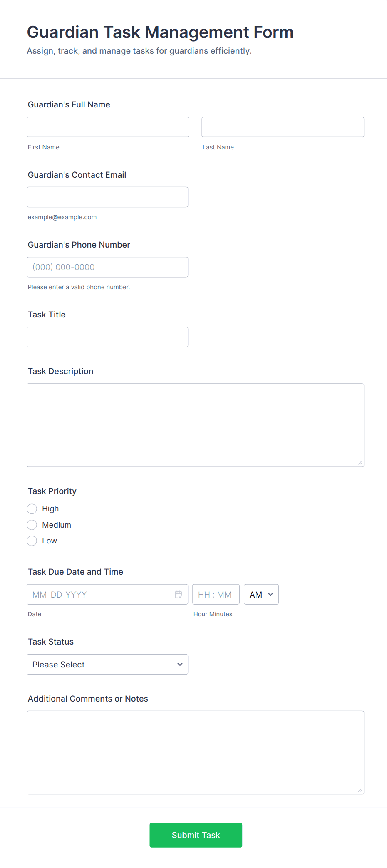Click the Guardian's Contact Email field

coord(107,197)
